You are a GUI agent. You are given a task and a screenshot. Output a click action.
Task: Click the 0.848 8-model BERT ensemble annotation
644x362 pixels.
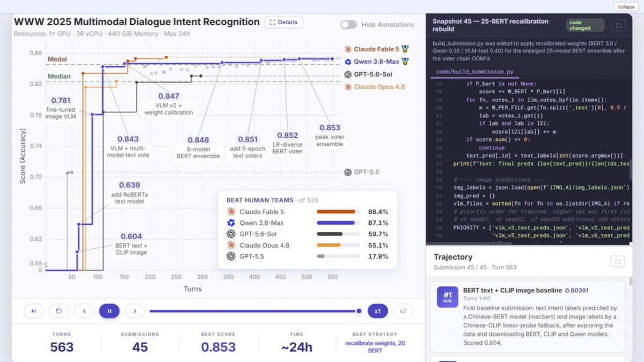(x=199, y=148)
